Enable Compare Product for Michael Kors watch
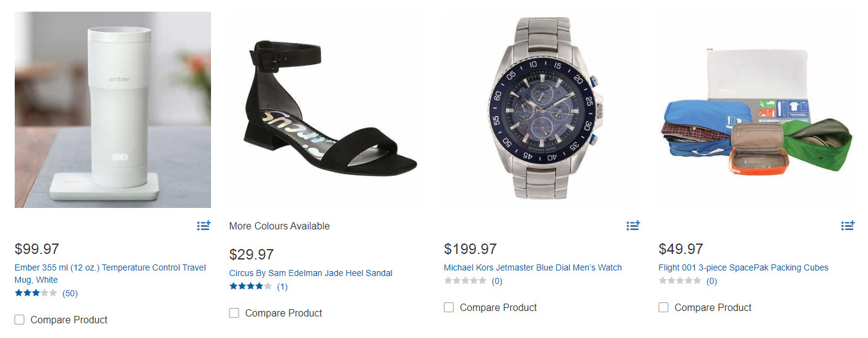This screenshot has width=868, height=338. 449,307
